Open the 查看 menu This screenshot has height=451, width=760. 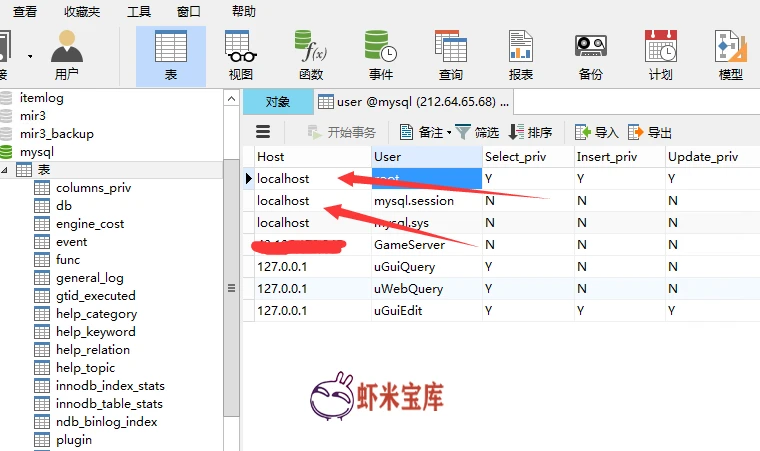tap(25, 11)
